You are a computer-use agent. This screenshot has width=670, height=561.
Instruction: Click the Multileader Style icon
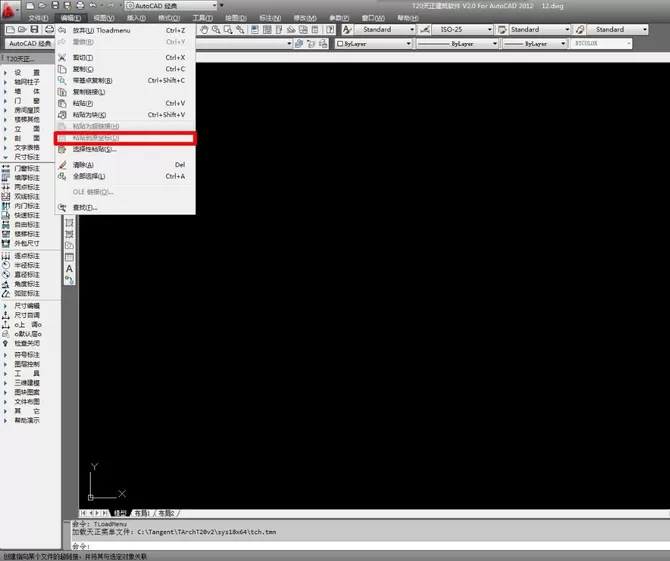(x=580, y=29)
